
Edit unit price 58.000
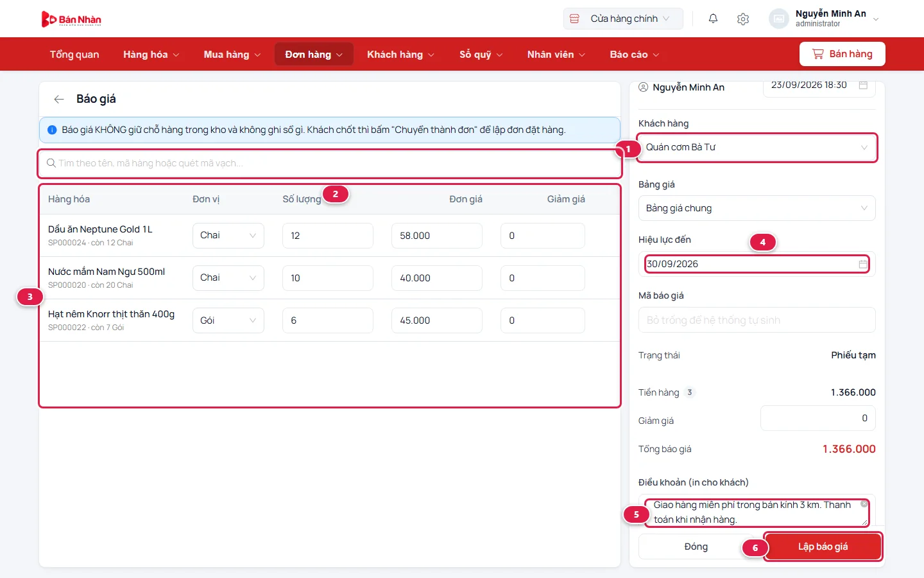(x=437, y=236)
